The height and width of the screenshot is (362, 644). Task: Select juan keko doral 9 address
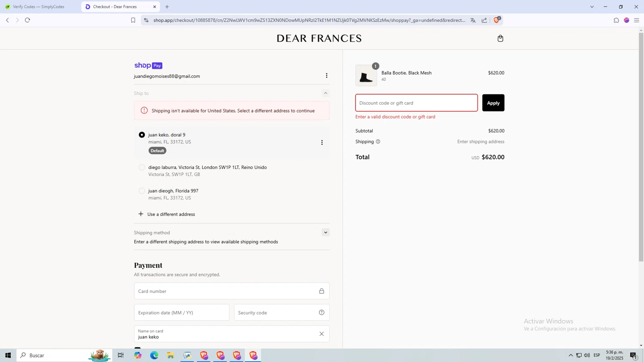[142, 135]
